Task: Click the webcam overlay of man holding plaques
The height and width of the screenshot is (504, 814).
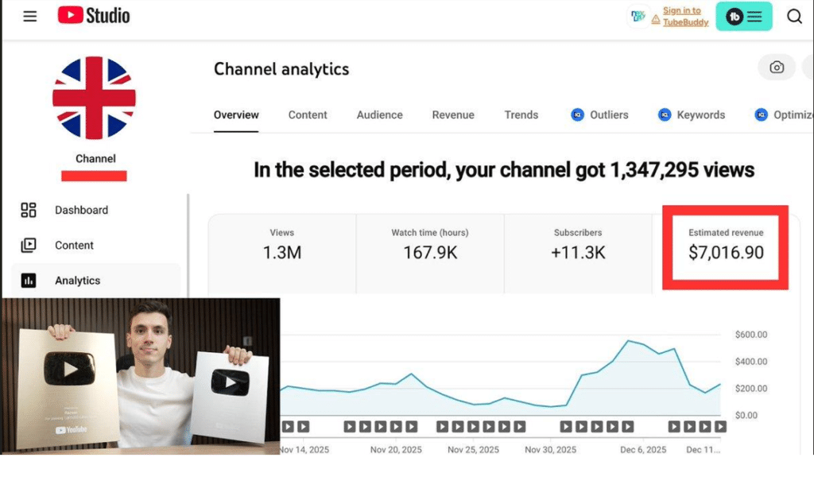Action: click(x=141, y=376)
